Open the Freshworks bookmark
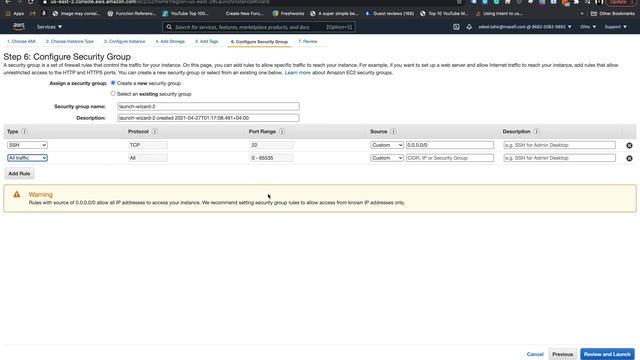 [289, 13]
